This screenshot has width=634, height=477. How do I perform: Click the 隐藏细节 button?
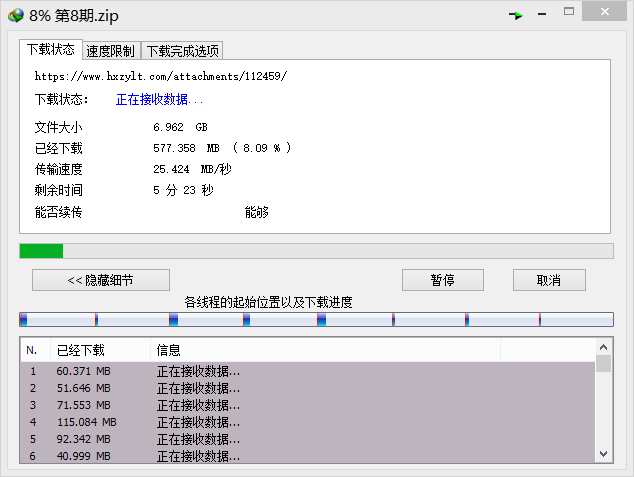pyautogui.click(x=101, y=280)
